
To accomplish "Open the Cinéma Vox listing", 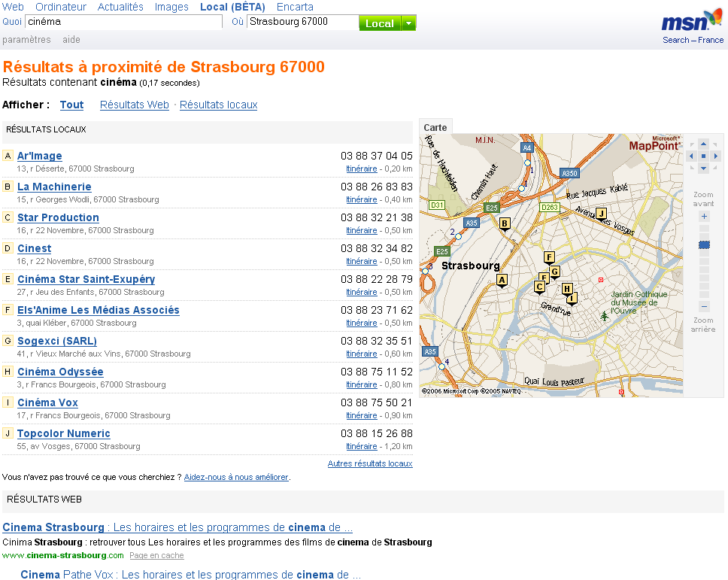I will (x=47, y=402).
